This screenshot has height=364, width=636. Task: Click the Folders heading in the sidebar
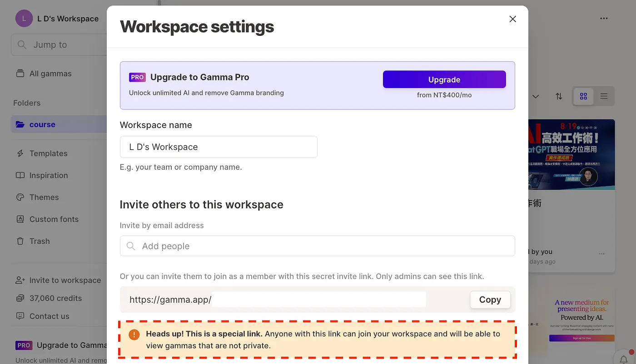click(x=27, y=103)
